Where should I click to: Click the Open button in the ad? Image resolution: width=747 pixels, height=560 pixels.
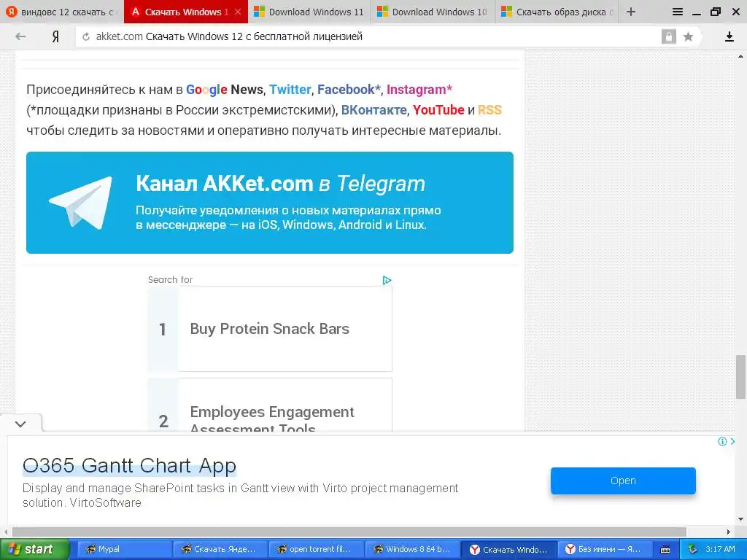[623, 481]
